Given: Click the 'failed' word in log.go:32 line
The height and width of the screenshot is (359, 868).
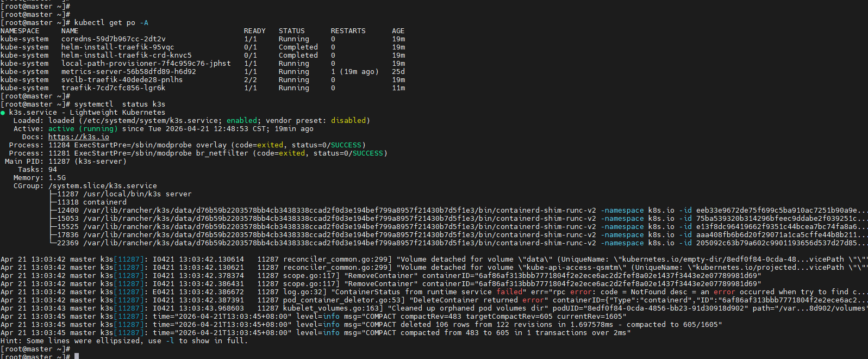Looking at the screenshot, I should point(509,292).
